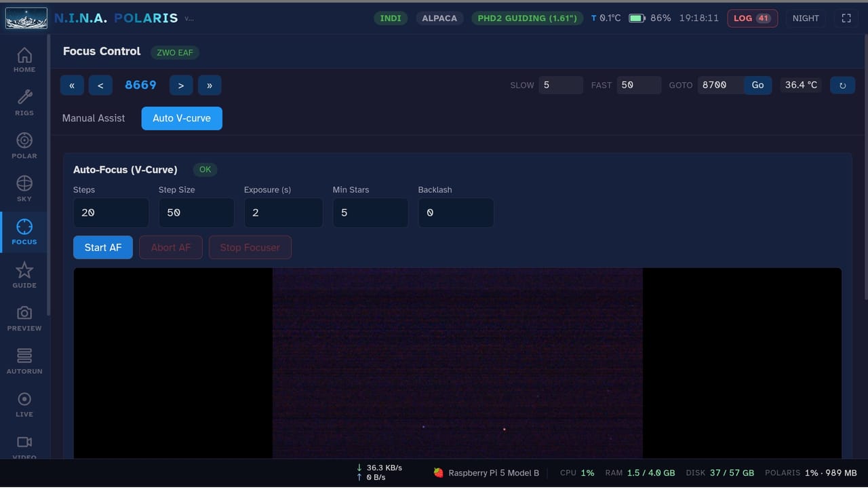Click the POLARIS 1% · 989 MB entry

[x=810, y=473]
